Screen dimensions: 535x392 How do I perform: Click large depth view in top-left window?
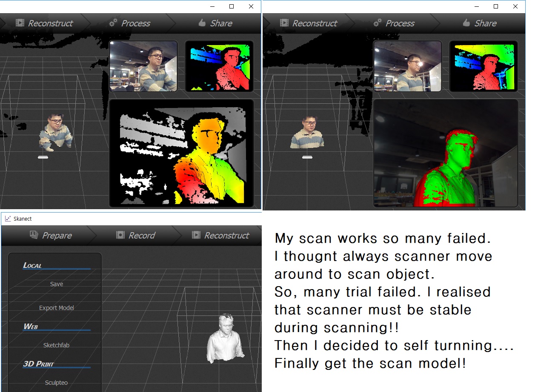pyautogui.click(x=182, y=153)
